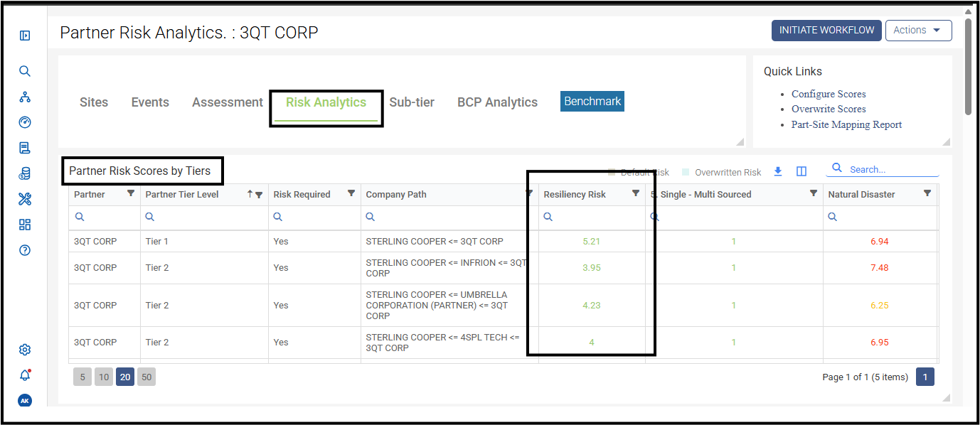Click the INITIATE WORKFLOW button
980x425 pixels.
826,31
